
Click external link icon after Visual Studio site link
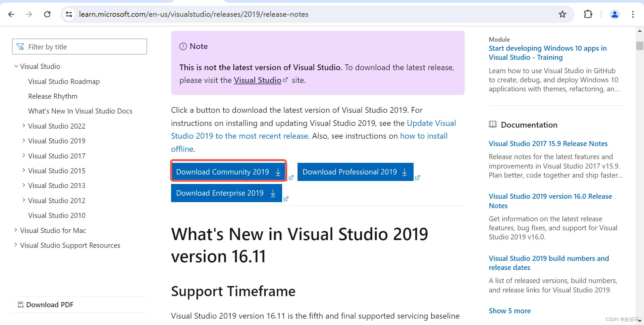pyautogui.click(x=285, y=80)
